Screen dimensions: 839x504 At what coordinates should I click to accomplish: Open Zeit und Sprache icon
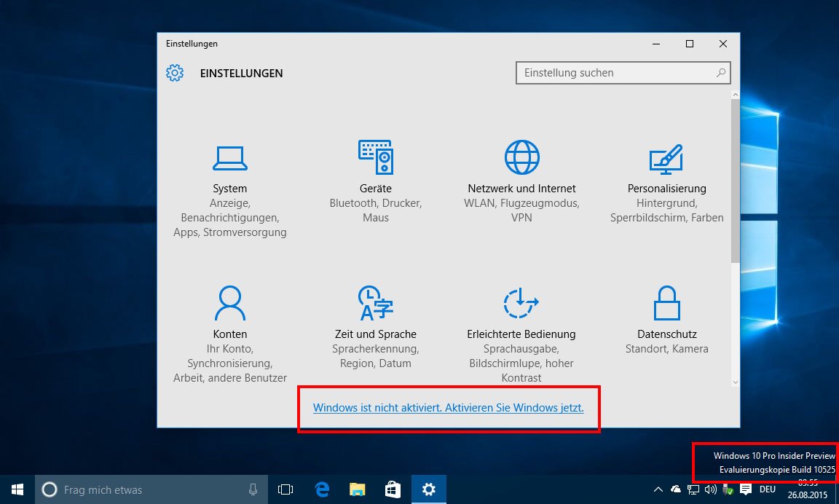(x=375, y=303)
